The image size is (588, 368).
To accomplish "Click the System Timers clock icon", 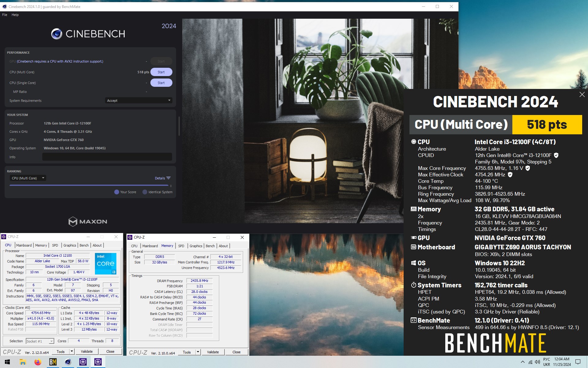I will (413, 285).
